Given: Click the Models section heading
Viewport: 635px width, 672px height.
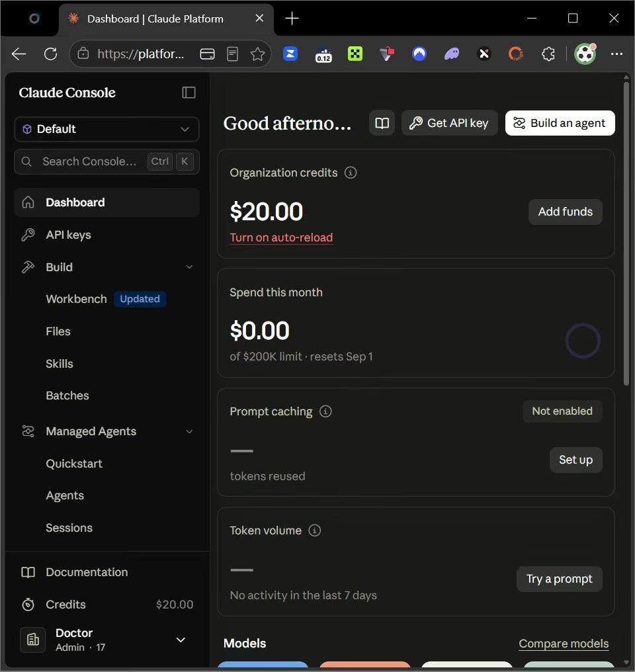Looking at the screenshot, I should (245, 644).
